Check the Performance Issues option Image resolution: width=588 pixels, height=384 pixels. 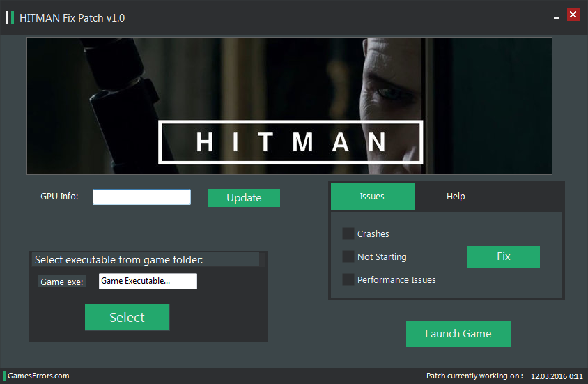348,279
